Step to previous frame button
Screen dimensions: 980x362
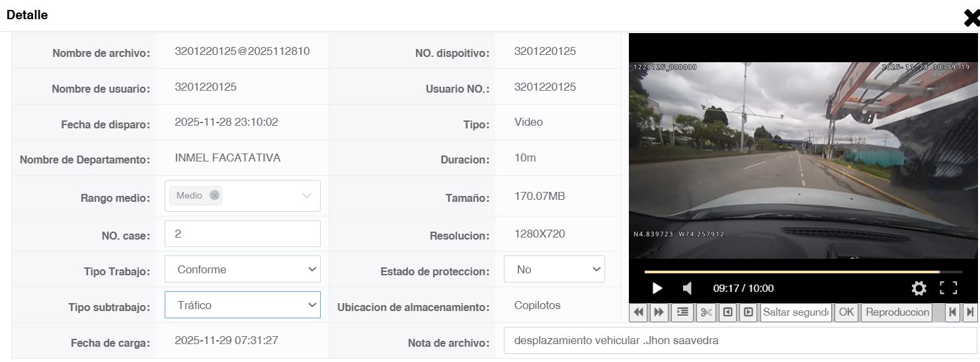tap(727, 312)
